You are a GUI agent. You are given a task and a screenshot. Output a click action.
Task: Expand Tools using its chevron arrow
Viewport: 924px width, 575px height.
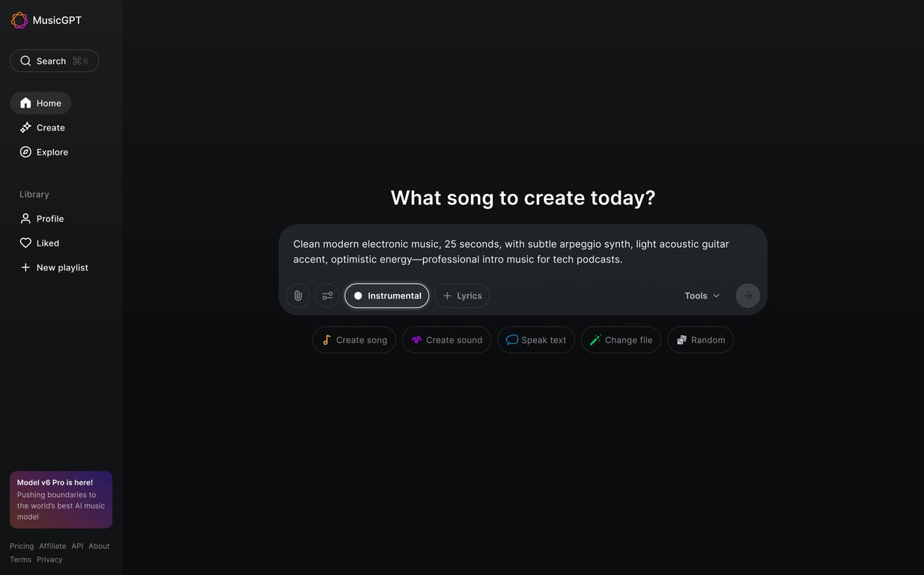(716, 295)
